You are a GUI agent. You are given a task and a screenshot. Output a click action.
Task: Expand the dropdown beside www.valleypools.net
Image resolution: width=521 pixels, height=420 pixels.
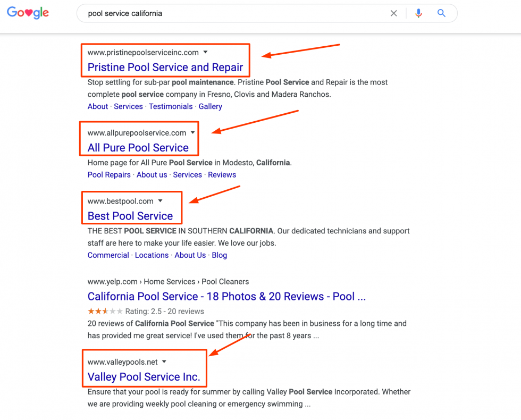pos(164,362)
